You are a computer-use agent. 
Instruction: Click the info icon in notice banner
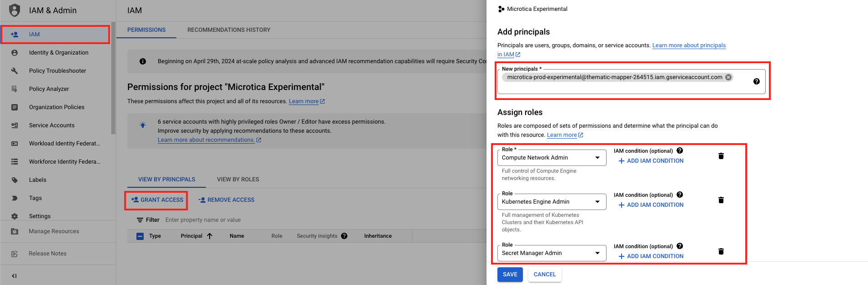tap(143, 61)
